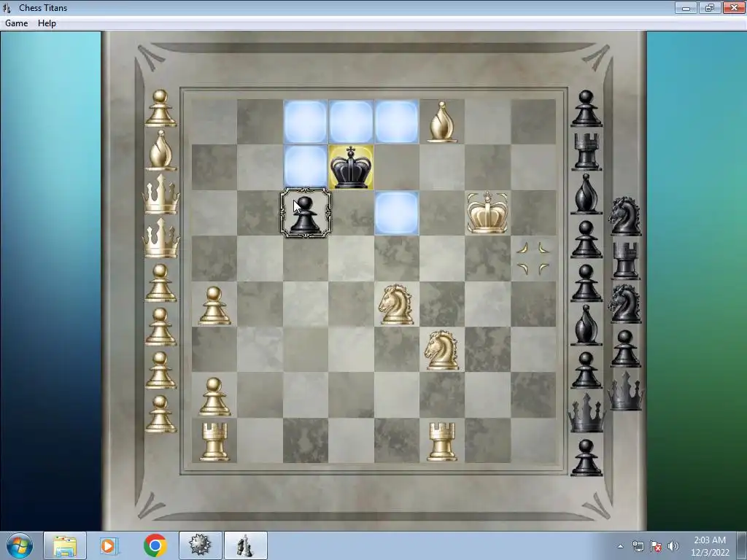The image size is (747, 560).
Task: Move king to highlighted square e6
Action: pos(396,213)
